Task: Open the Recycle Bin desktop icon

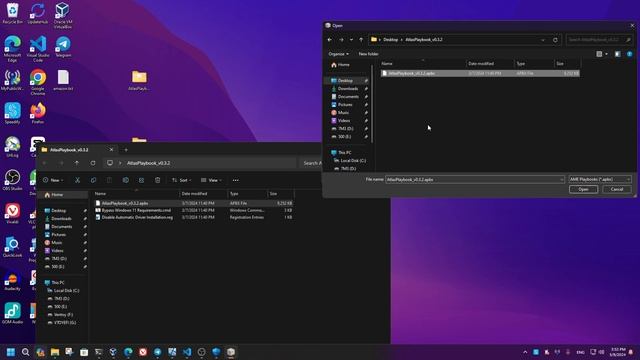Action: click(12, 13)
